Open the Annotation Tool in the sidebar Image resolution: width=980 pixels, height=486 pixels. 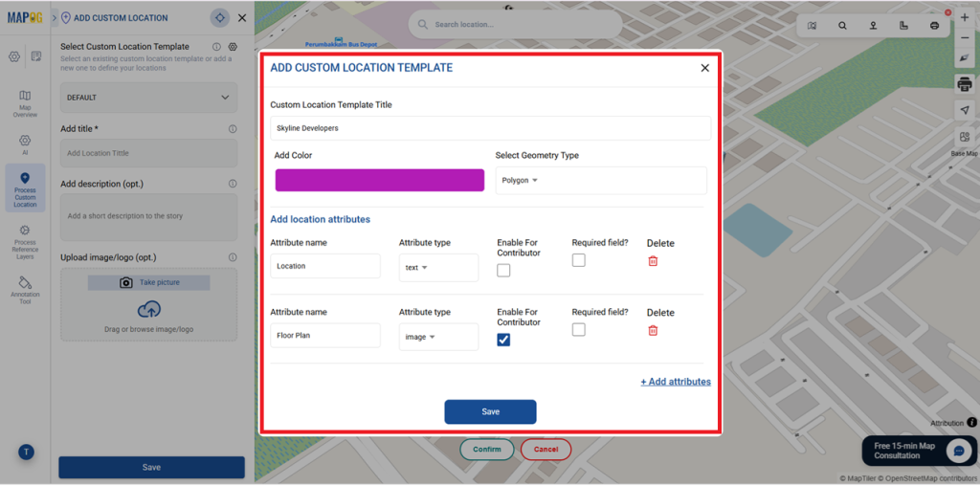coord(25,291)
